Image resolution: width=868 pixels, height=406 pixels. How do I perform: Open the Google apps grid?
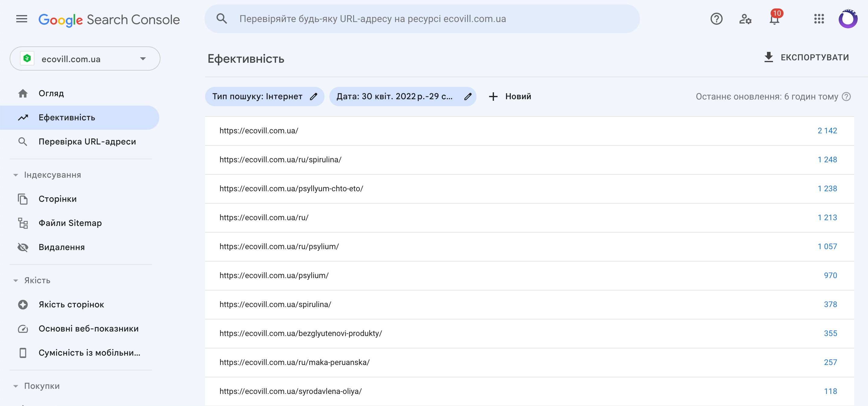tap(819, 19)
